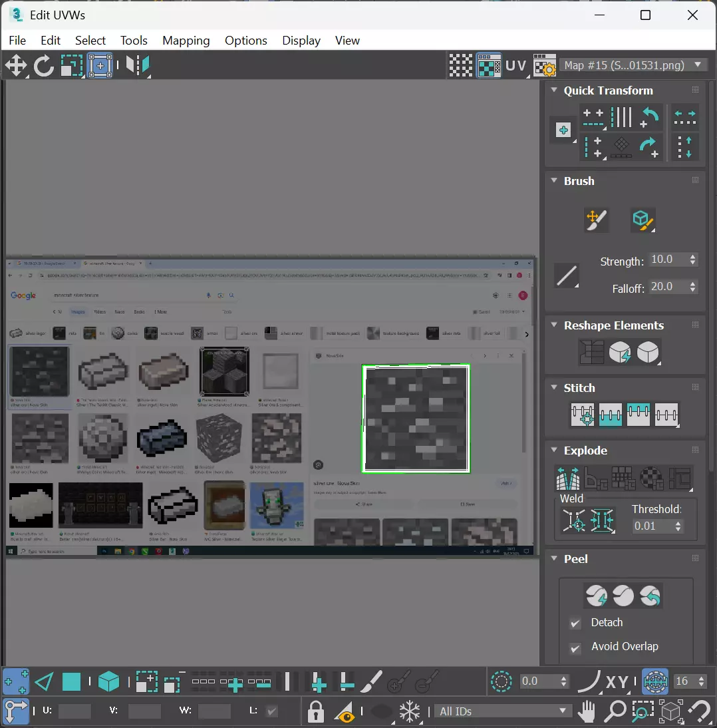Click Space Vertically icon
The height and width of the screenshot is (728, 717).
pos(684,147)
